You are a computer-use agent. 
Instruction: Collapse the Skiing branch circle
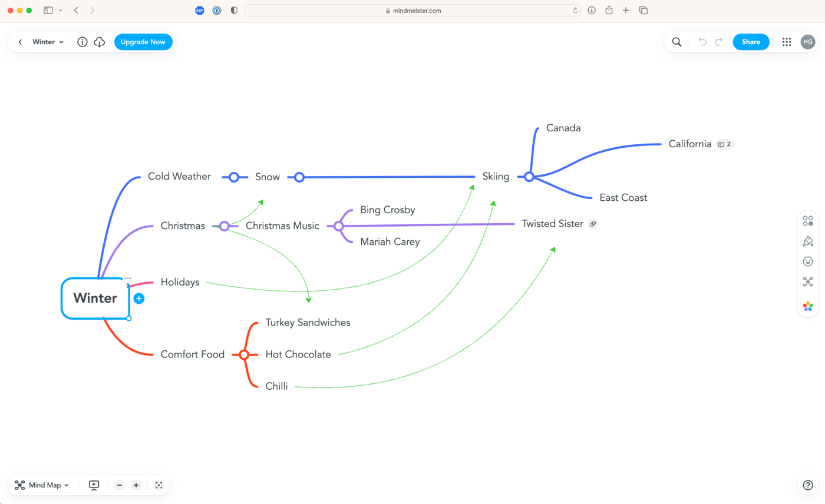(x=529, y=177)
